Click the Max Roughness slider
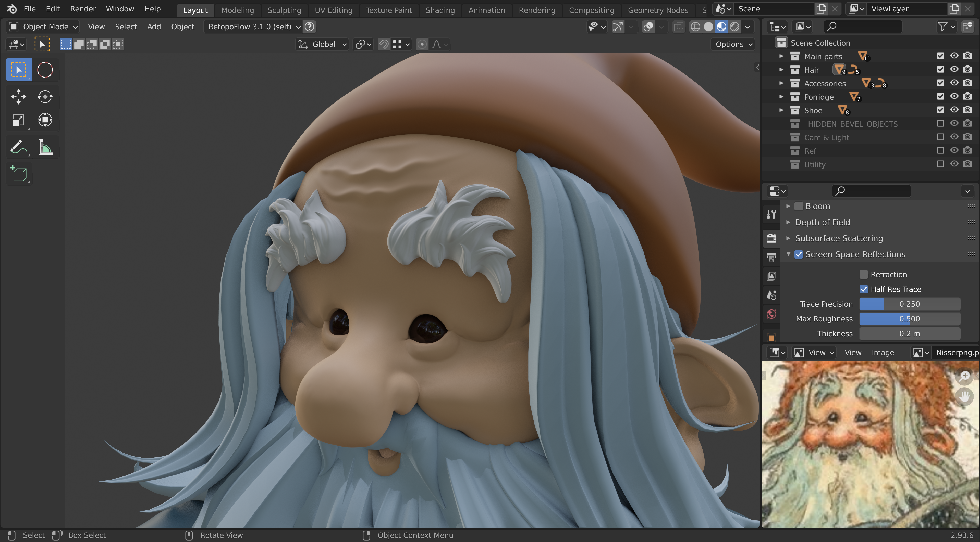This screenshot has height=542, width=980. click(909, 319)
